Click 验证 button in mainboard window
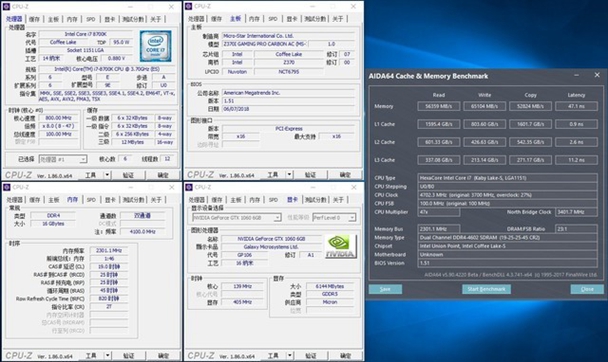608x362 pixels. click(310, 175)
